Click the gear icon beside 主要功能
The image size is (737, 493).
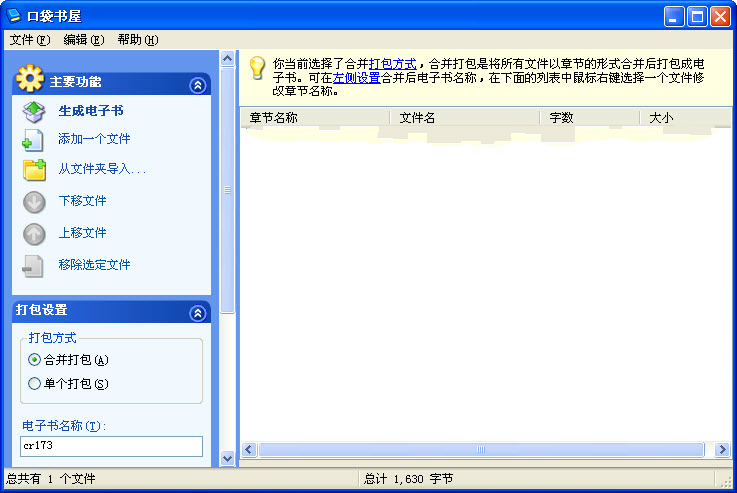[x=30, y=78]
